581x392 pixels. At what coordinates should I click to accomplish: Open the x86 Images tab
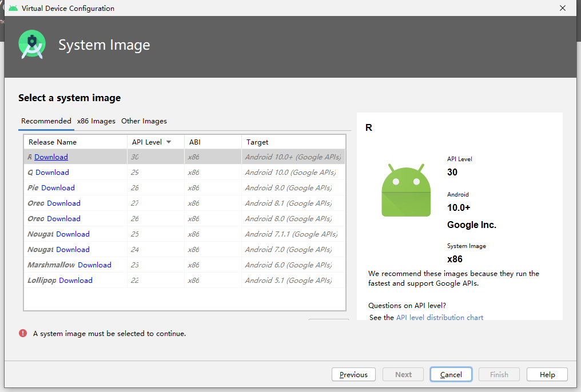96,121
